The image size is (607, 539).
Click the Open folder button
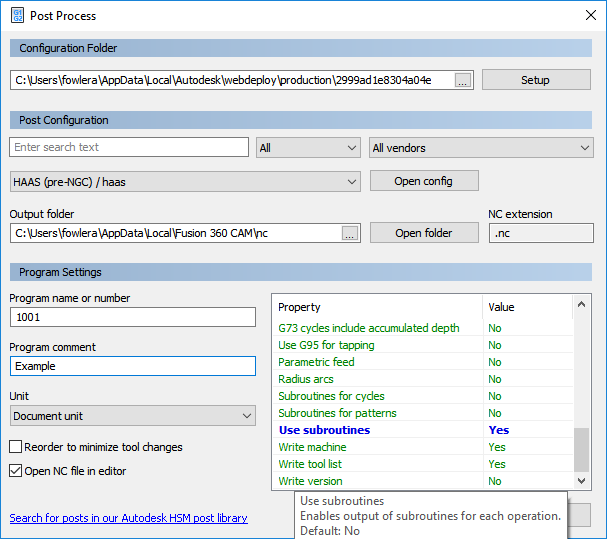pos(424,233)
